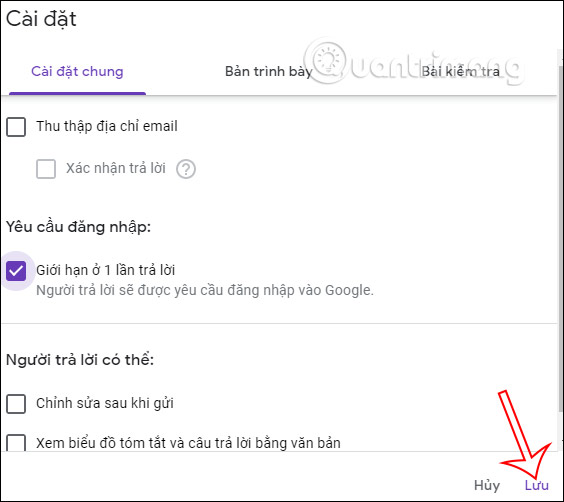564x502 pixels.
Task: Open the Bản trình bày tab
Action: (x=268, y=72)
